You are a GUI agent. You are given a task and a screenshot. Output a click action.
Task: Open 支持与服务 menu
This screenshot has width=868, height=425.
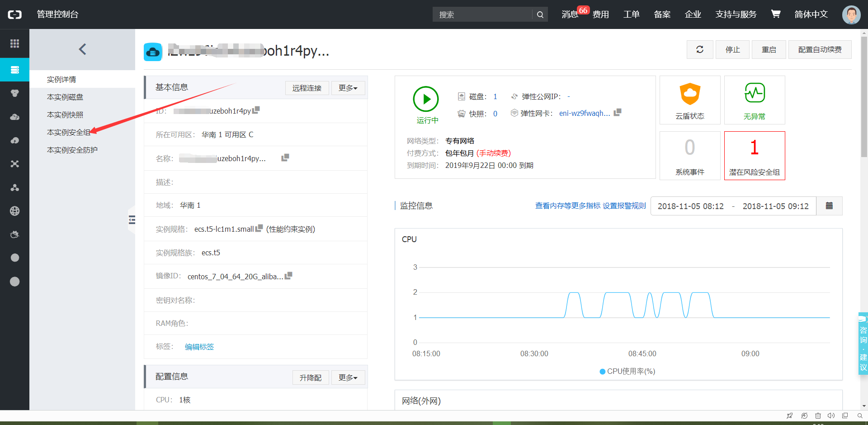[x=736, y=14]
